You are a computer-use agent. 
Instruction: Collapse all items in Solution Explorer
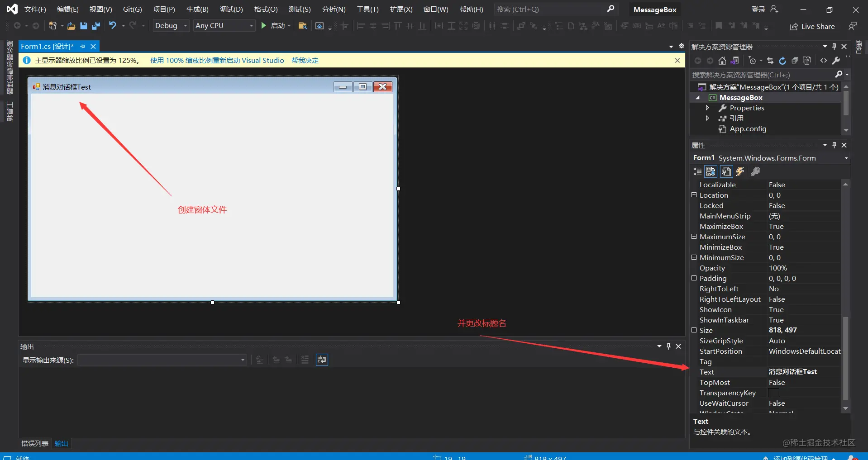coord(795,61)
